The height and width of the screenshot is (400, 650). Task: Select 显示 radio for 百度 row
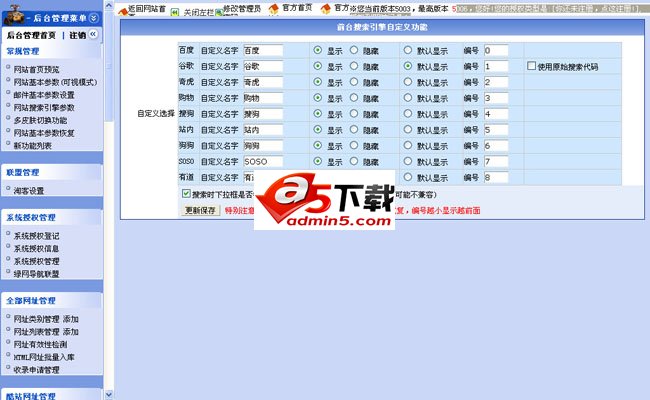(318, 50)
